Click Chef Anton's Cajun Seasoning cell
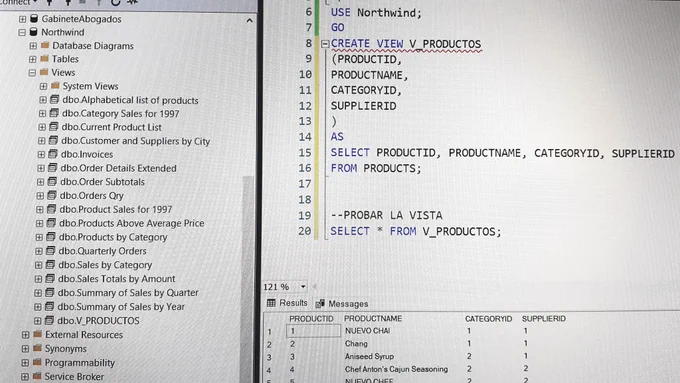Viewport: 680px width, 383px height. (396, 369)
